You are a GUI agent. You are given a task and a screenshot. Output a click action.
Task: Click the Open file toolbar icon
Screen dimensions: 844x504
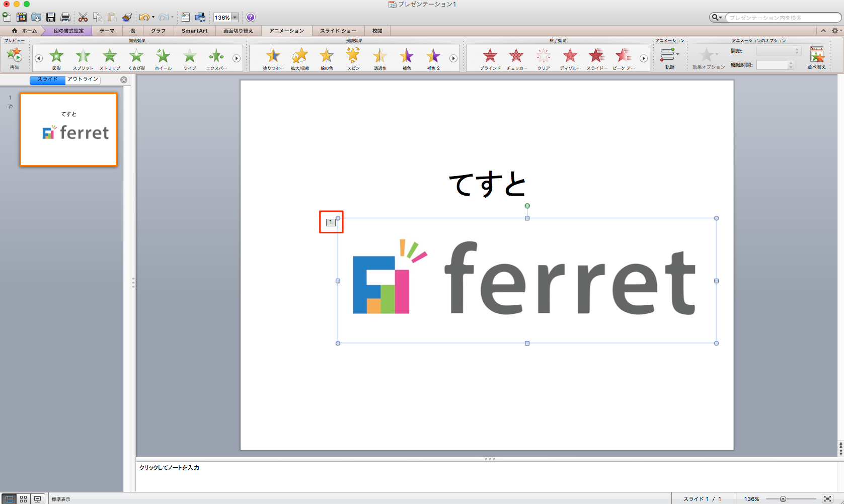[x=36, y=17]
